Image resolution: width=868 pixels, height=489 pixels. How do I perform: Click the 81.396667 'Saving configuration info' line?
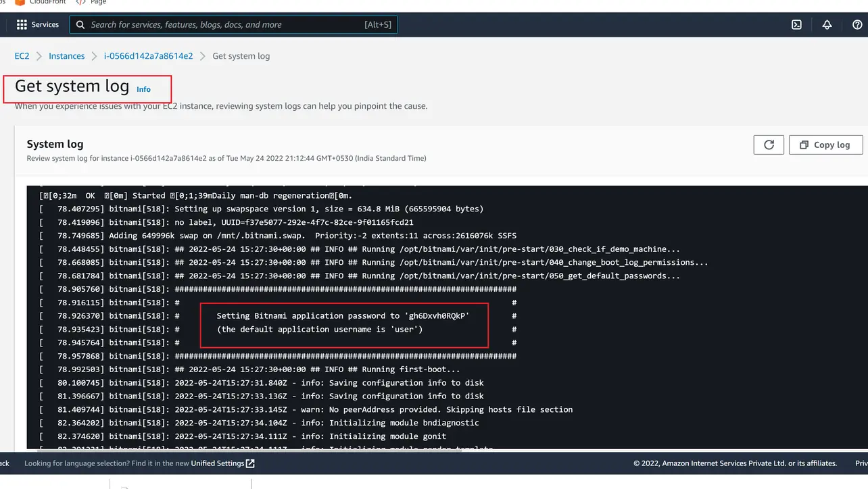[x=262, y=396]
